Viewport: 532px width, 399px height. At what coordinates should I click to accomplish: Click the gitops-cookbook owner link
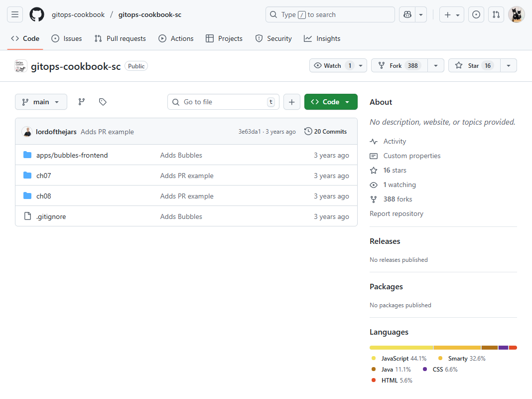click(78, 14)
